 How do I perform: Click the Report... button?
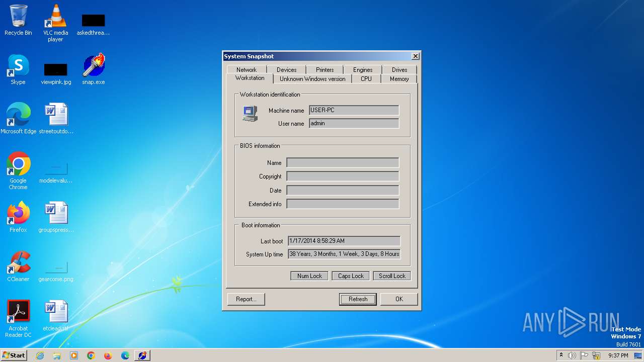[x=246, y=299]
